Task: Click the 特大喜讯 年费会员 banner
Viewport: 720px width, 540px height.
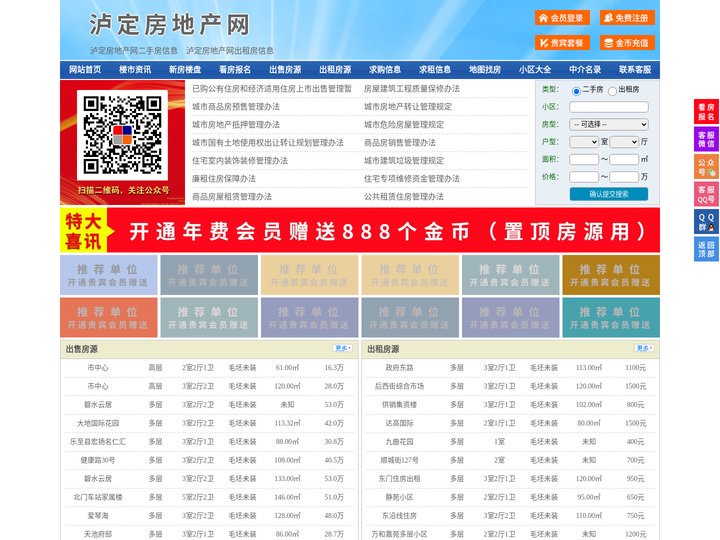Action: point(360,230)
